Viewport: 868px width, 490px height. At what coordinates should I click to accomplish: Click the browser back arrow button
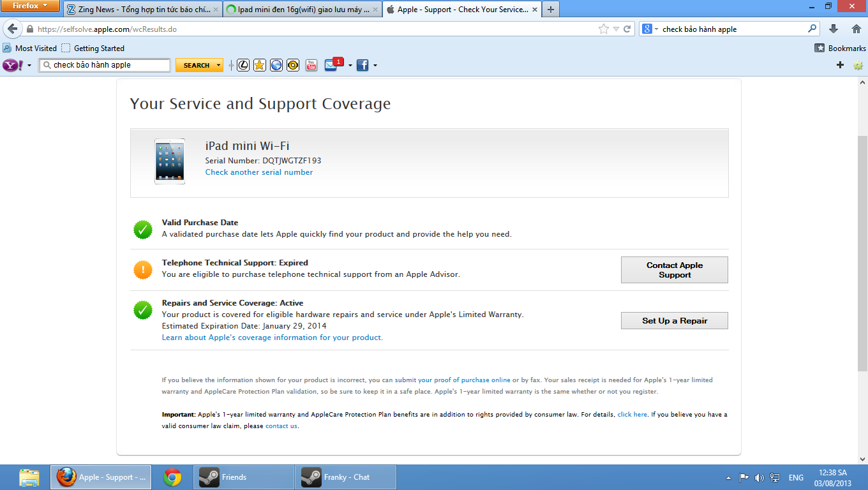click(x=12, y=29)
